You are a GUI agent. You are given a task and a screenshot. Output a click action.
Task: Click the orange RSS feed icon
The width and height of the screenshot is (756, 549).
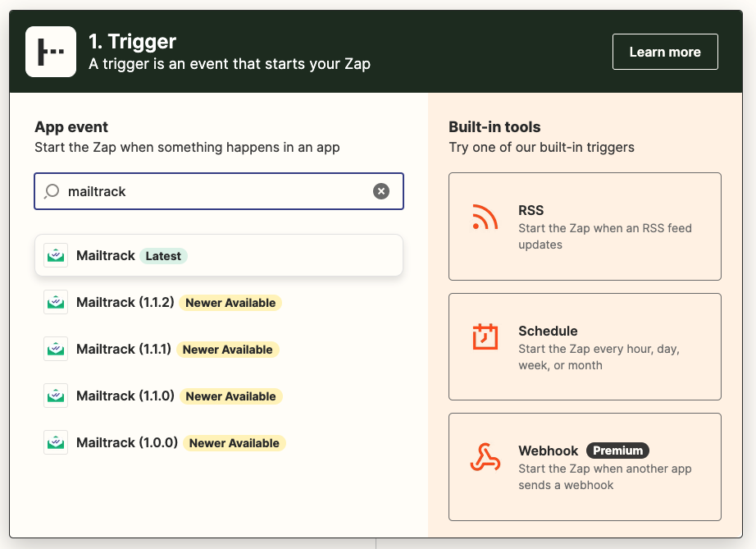[x=485, y=218]
